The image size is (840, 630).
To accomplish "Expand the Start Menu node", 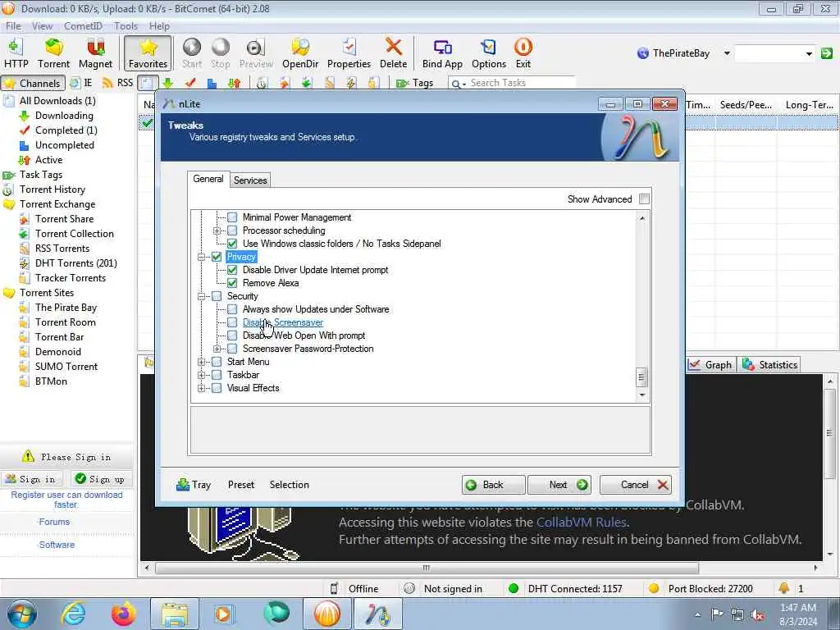I will [202, 362].
